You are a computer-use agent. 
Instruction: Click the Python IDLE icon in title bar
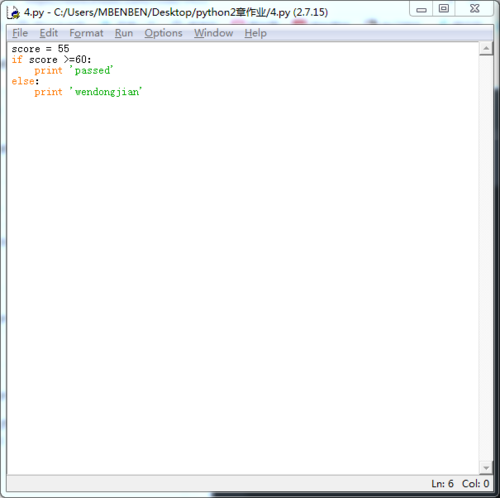coord(14,13)
